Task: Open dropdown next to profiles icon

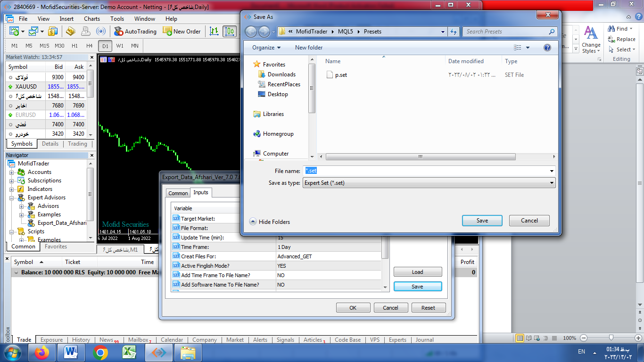Action: [x=42, y=31]
